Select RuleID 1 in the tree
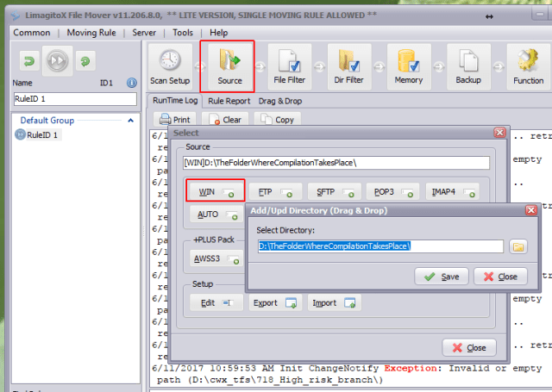Viewport: 552px width, 392px height. pyautogui.click(x=42, y=134)
